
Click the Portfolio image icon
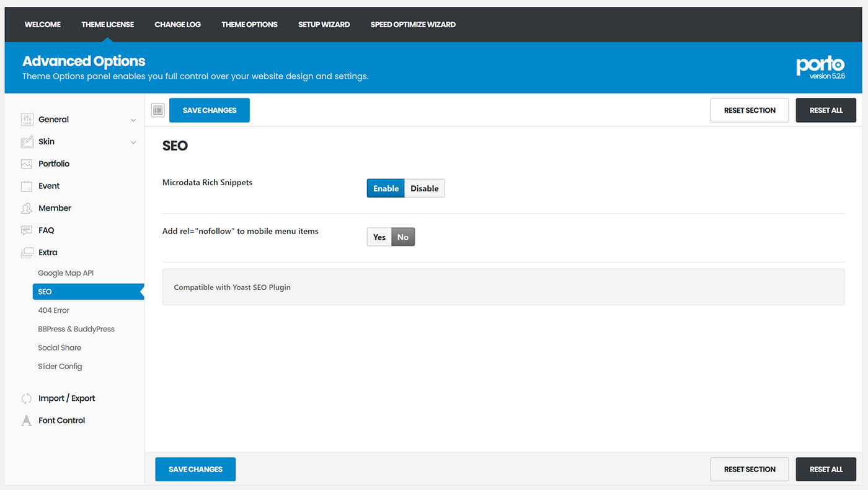27,164
